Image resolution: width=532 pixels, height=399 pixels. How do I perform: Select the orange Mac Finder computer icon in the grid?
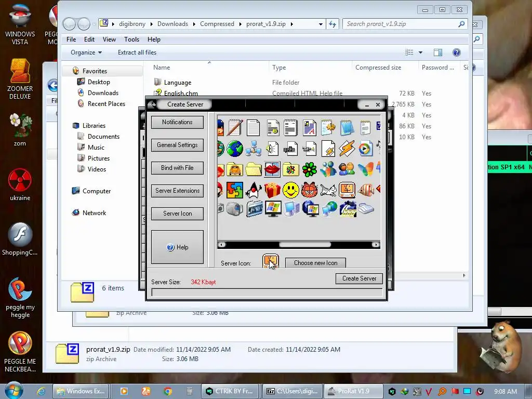tap(347, 190)
